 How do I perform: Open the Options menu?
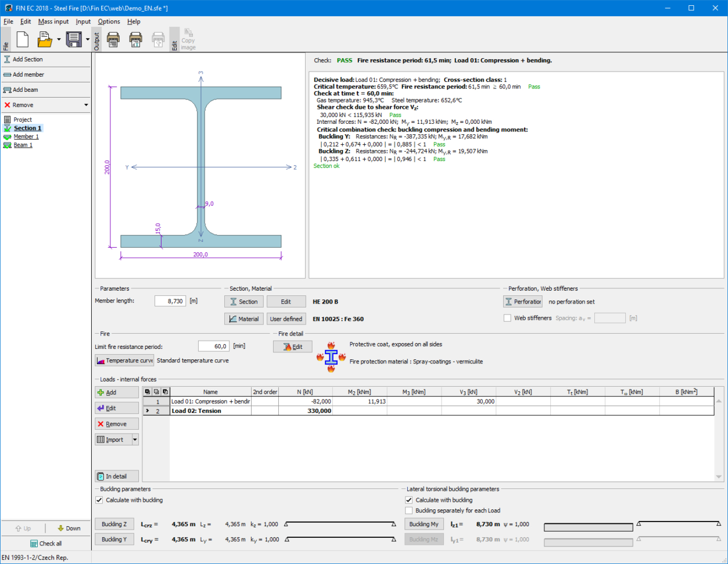(109, 22)
